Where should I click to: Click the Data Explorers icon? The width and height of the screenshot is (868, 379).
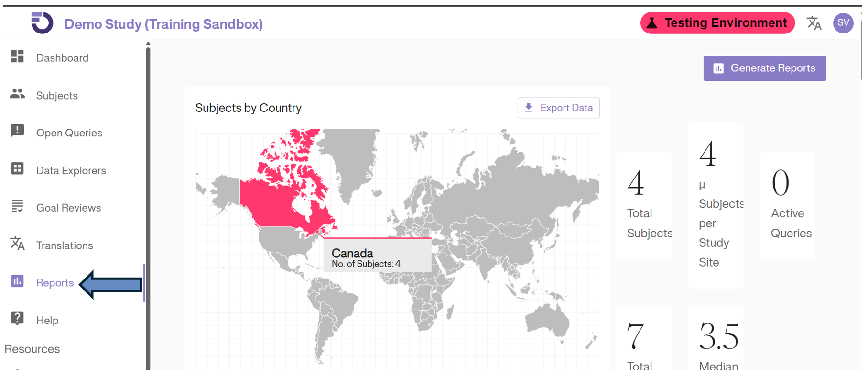click(17, 168)
